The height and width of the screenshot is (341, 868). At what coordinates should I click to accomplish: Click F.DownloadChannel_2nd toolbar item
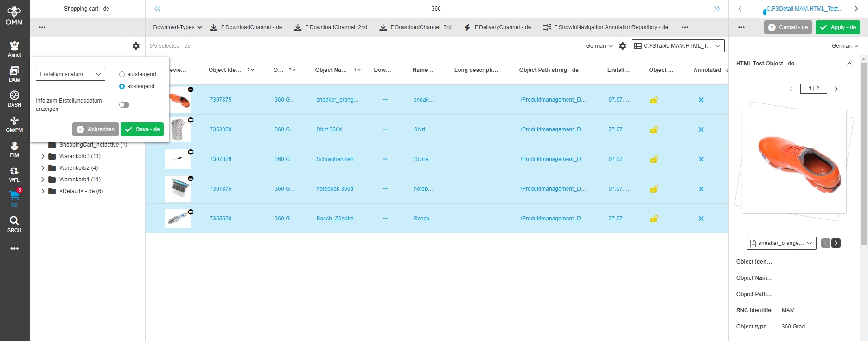pos(331,27)
